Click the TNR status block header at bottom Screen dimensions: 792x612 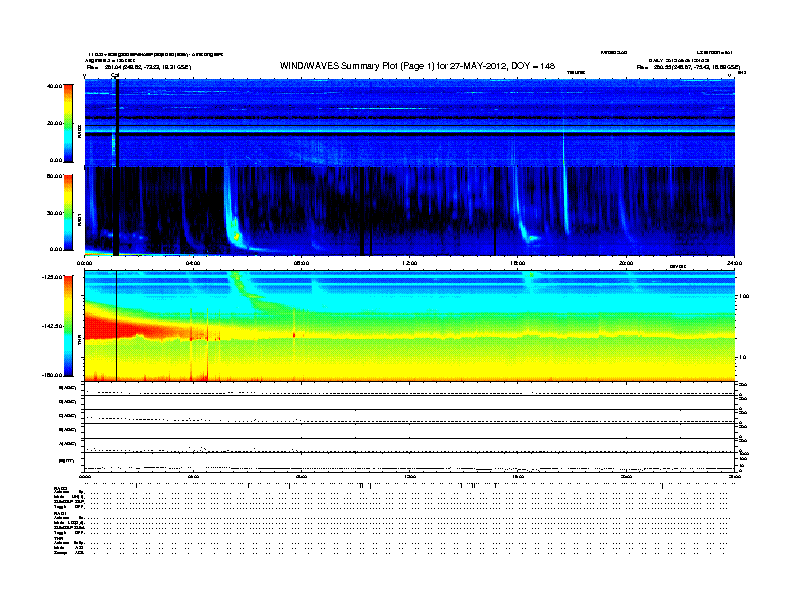point(58,538)
